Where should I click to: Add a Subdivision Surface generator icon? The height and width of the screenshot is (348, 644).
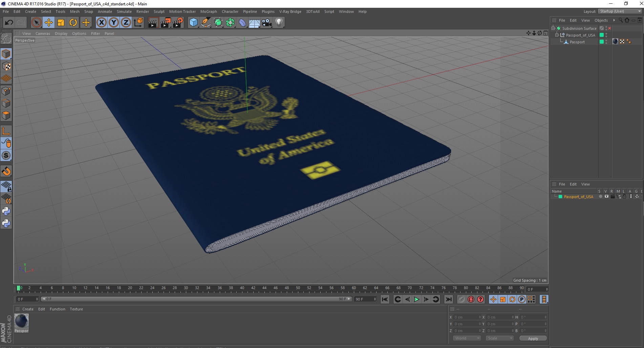click(x=218, y=23)
